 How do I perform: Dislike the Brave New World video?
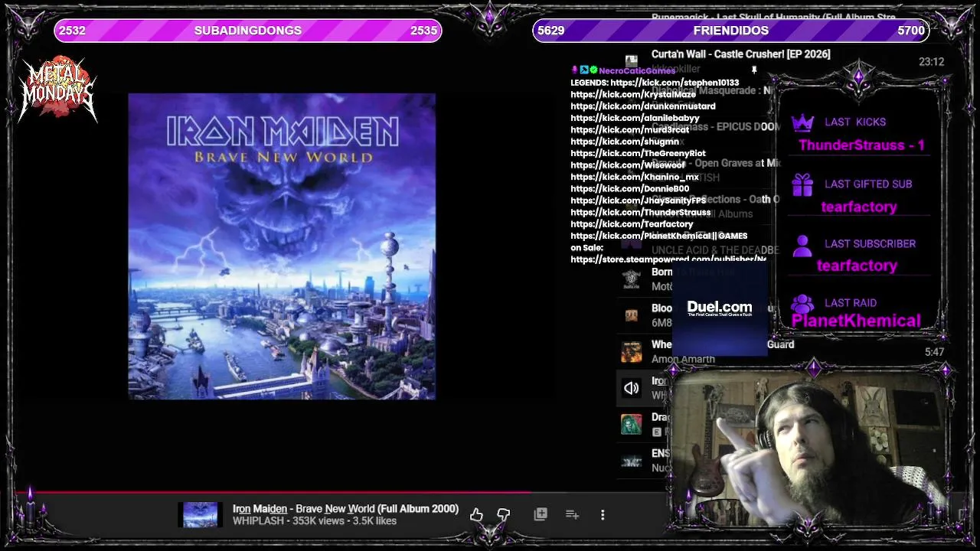click(503, 514)
